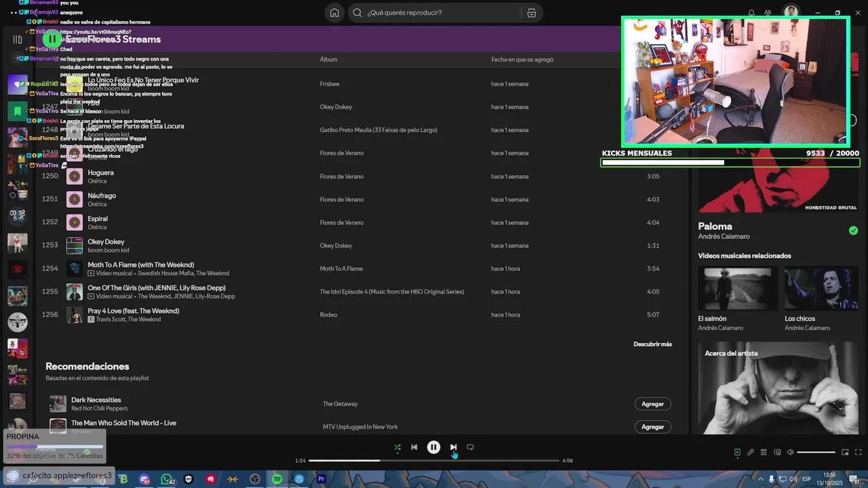Click the search magnifier icon

(357, 13)
